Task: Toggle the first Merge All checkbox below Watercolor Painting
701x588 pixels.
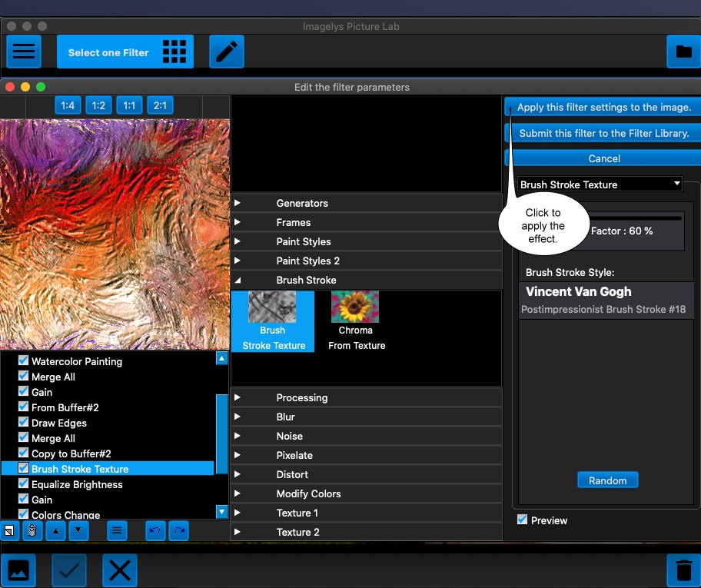Action: click(x=23, y=376)
